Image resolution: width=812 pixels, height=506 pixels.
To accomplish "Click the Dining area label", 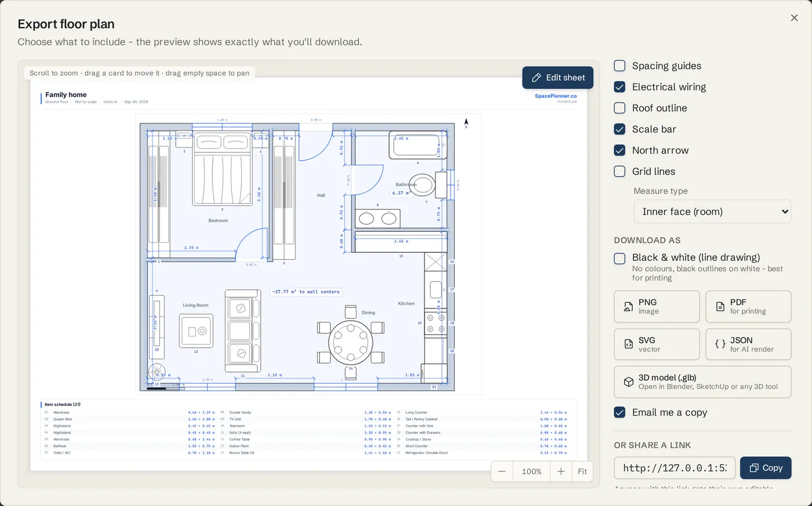I will point(368,312).
